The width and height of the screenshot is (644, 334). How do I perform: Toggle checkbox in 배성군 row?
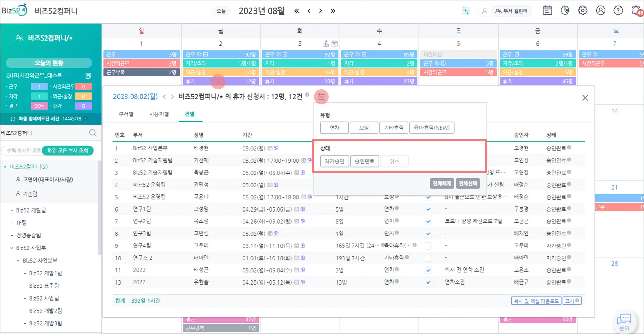428,270
